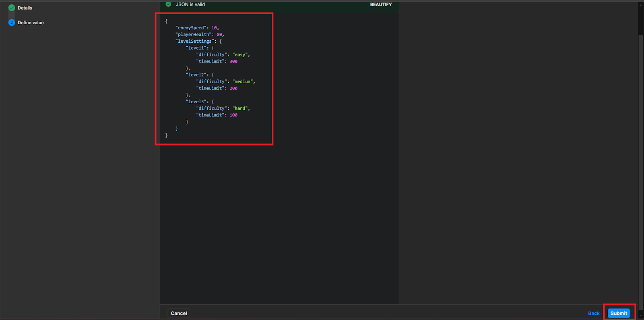Click the "level1" object key
Viewport: 644px width, 320px height.
[196, 48]
